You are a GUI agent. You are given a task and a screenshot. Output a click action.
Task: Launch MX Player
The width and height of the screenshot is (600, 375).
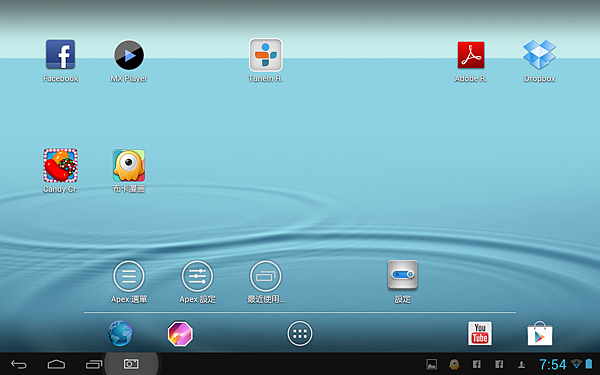[x=129, y=55]
